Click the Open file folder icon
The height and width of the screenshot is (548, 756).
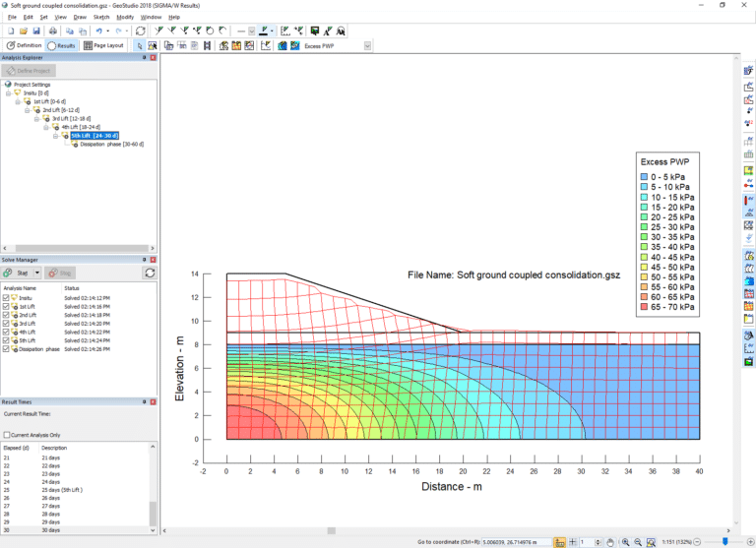pyautogui.click(x=23, y=31)
